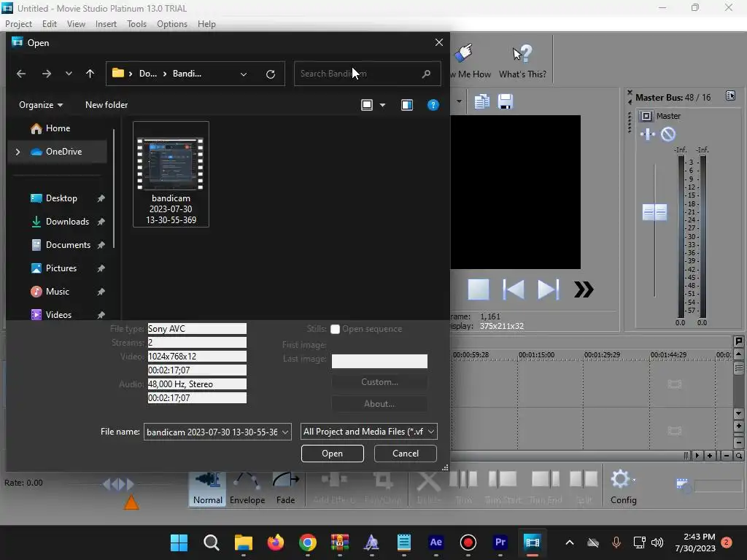This screenshot has width=747, height=560.
Task: Click the What's This? help tool
Action: coord(522,61)
